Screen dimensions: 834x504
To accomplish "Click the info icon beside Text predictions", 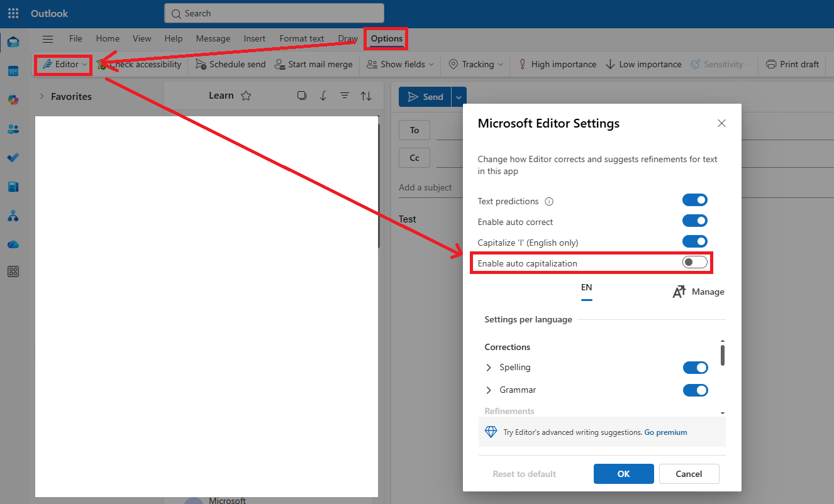I will 549,202.
